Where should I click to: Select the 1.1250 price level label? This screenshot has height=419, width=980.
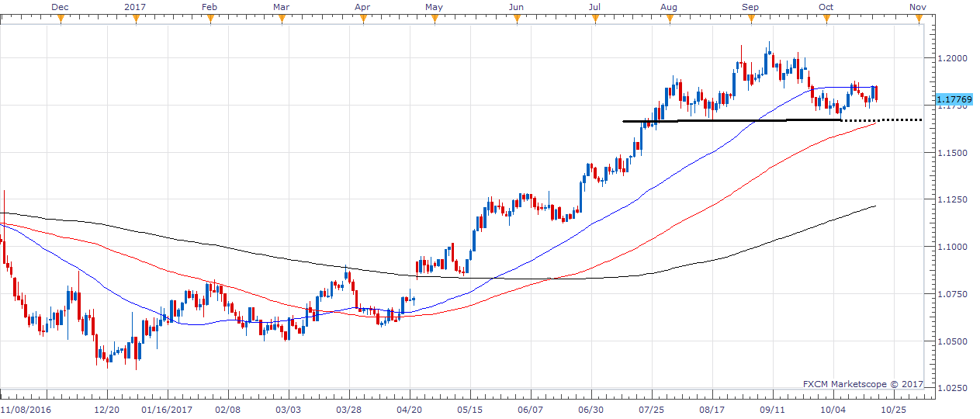[952, 199]
